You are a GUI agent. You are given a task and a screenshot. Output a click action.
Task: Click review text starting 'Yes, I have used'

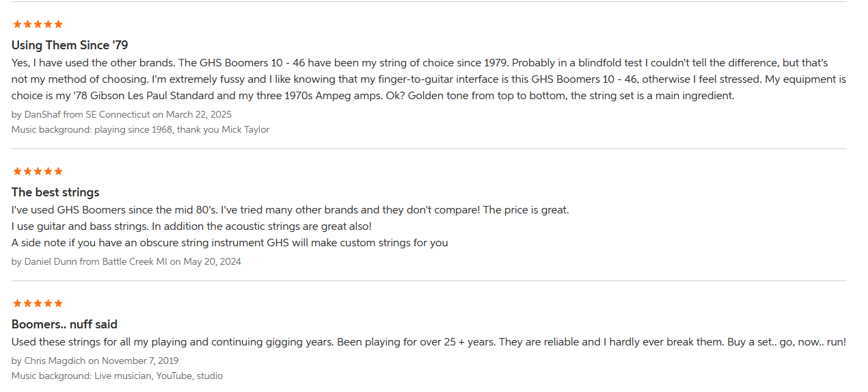(x=429, y=79)
